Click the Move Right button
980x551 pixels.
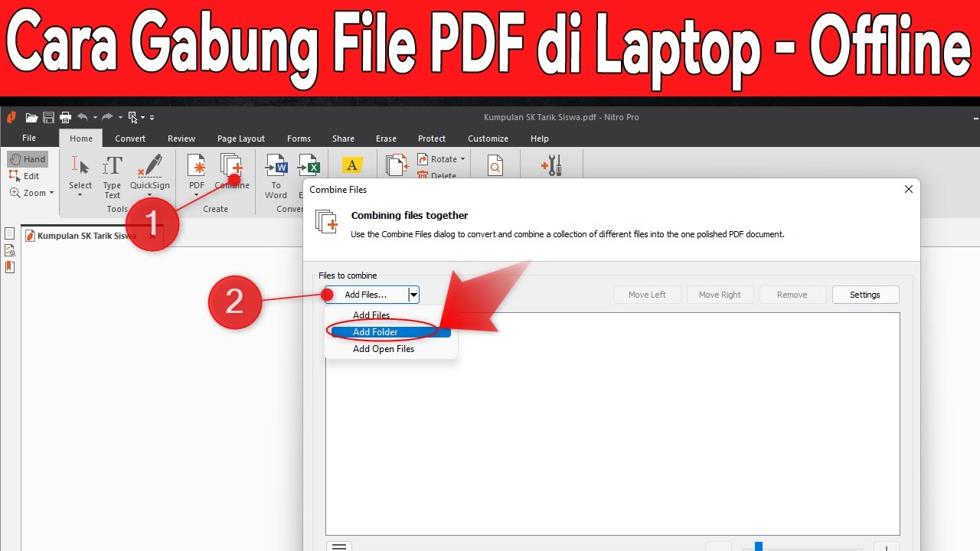[719, 295]
